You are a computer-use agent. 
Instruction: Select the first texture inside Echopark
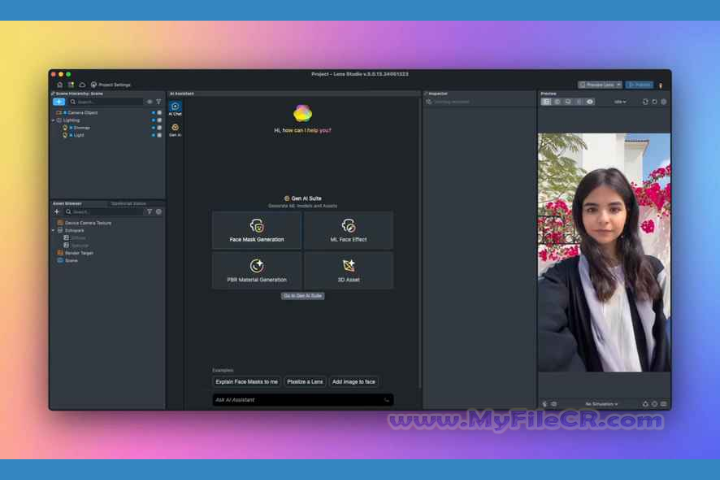pyautogui.click(x=75, y=238)
